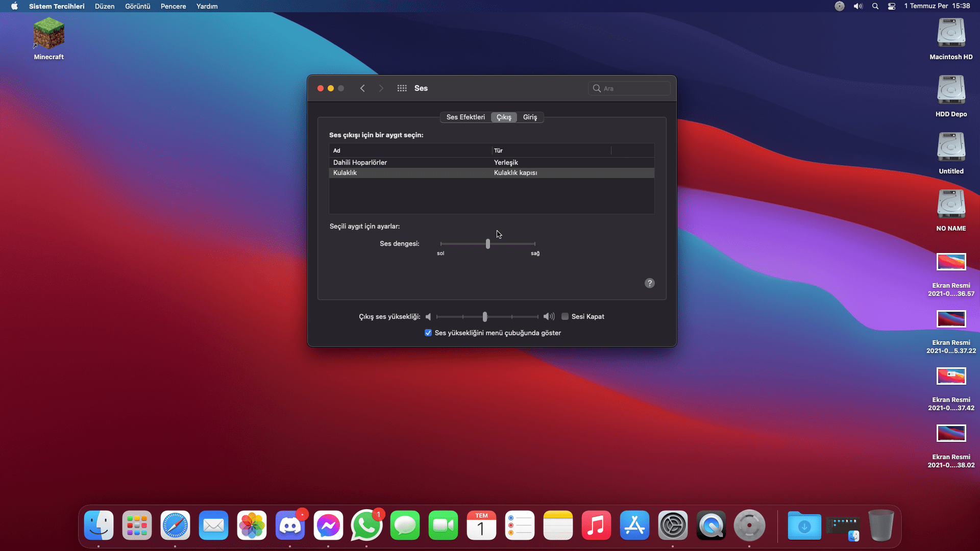Switch to the Giriş tab
The height and width of the screenshot is (551, 980).
point(530,117)
